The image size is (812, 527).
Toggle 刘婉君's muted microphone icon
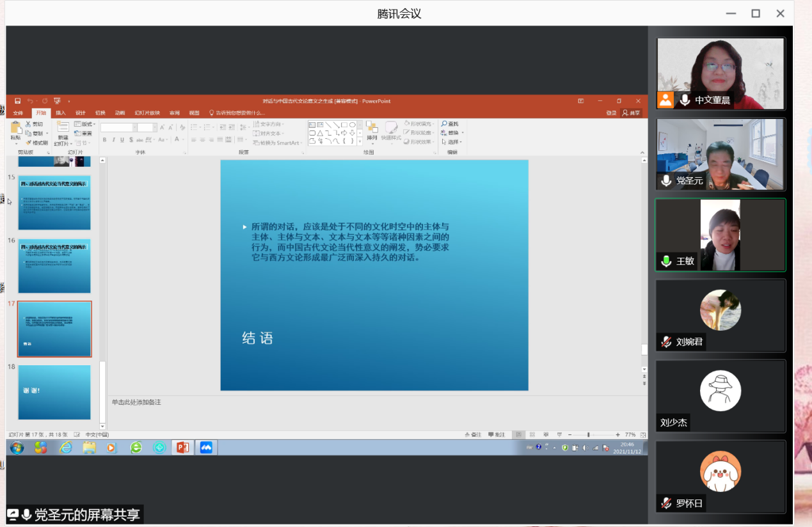tap(667, 342)
